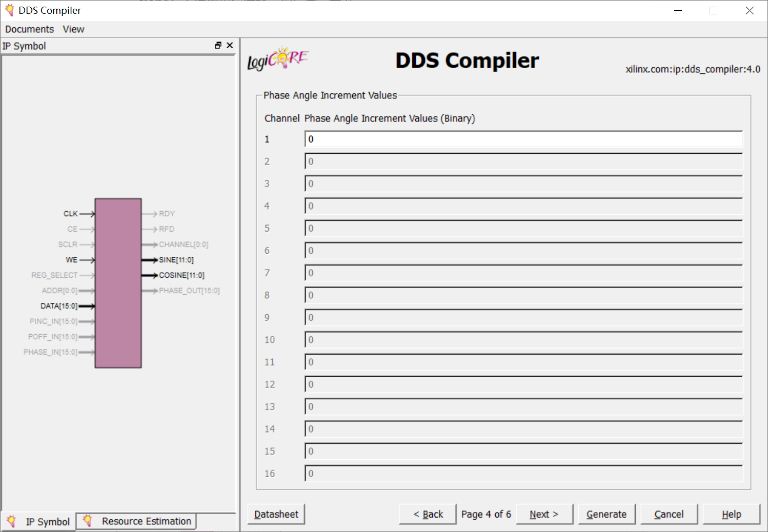Go back to the previous page

pyautogui.click(x=428, y=514)
